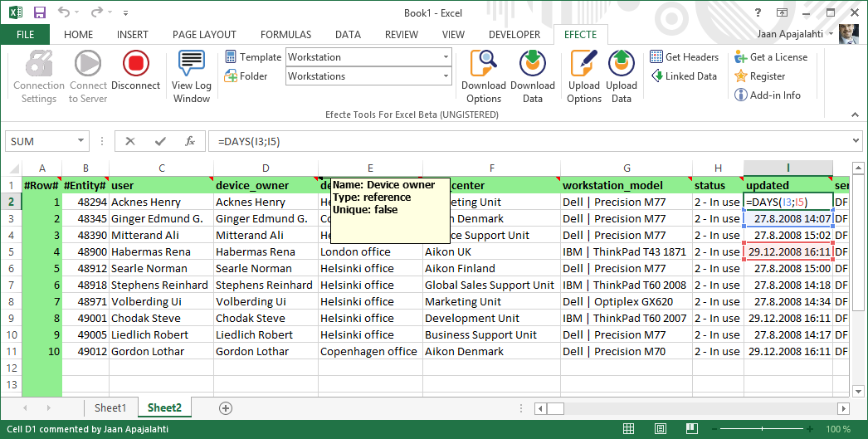Add a new sheet with the plus button
This screenshot has width=868, height=439.
(225, 408)
